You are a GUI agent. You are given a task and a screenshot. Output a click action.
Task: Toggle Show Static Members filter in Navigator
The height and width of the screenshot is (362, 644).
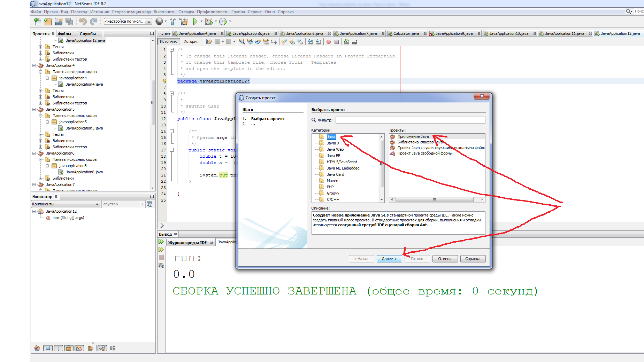tap(59, 348)
